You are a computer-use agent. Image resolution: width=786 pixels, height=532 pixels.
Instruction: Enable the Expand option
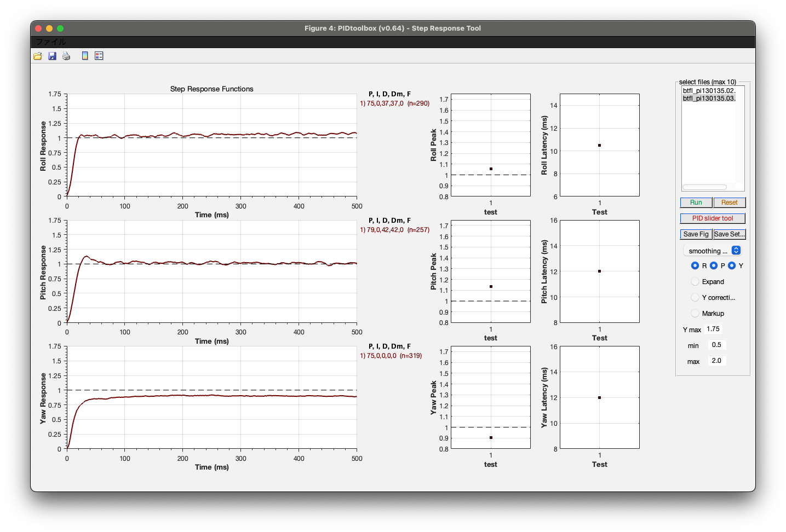pyautogui.click(x=695, y=281)
